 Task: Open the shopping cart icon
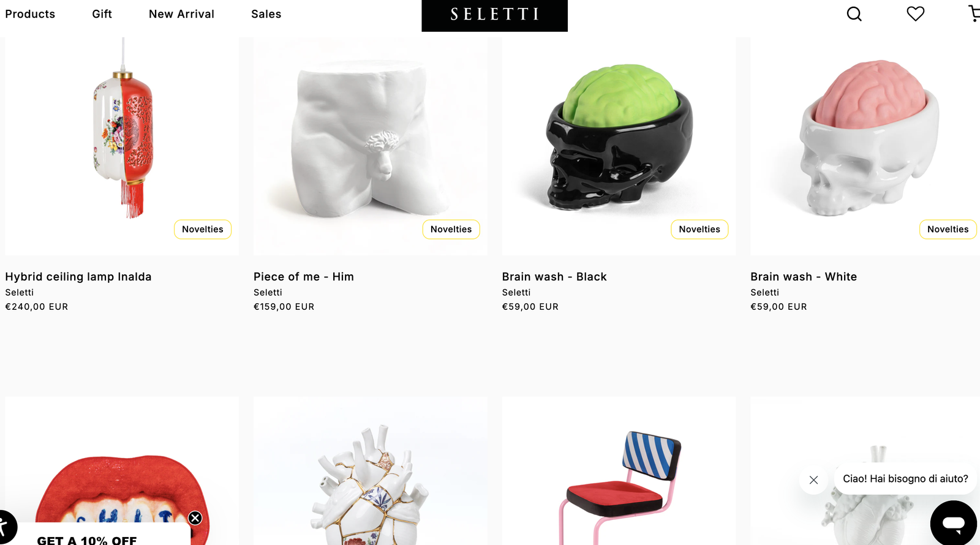coord(974,13)
